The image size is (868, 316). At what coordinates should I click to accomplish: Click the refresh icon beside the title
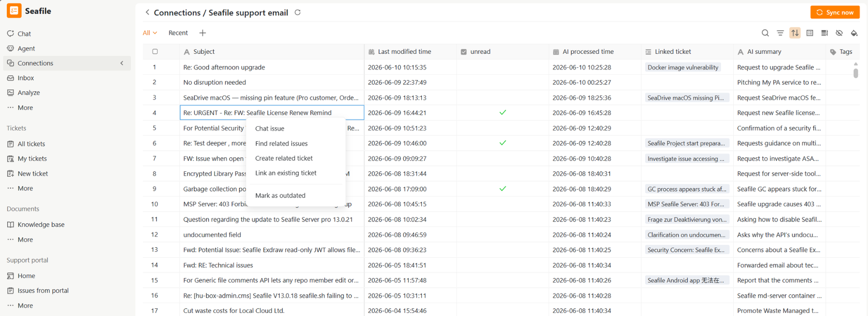point(297,13)
